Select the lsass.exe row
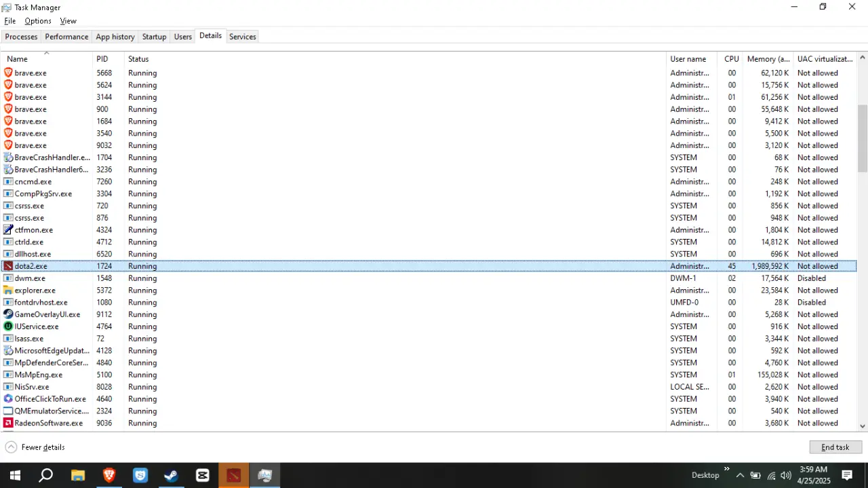Viewport: 868px width, 488px height. point(429,339)
